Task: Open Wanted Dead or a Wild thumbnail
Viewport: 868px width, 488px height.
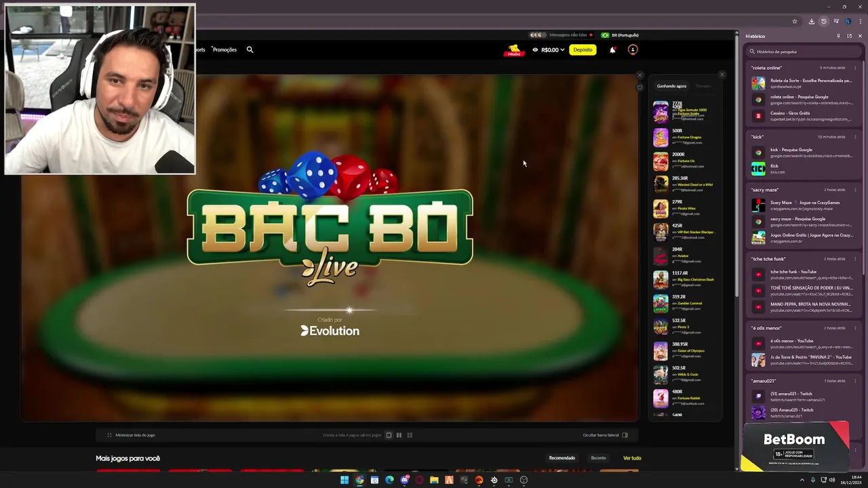Action: (660, 184)
